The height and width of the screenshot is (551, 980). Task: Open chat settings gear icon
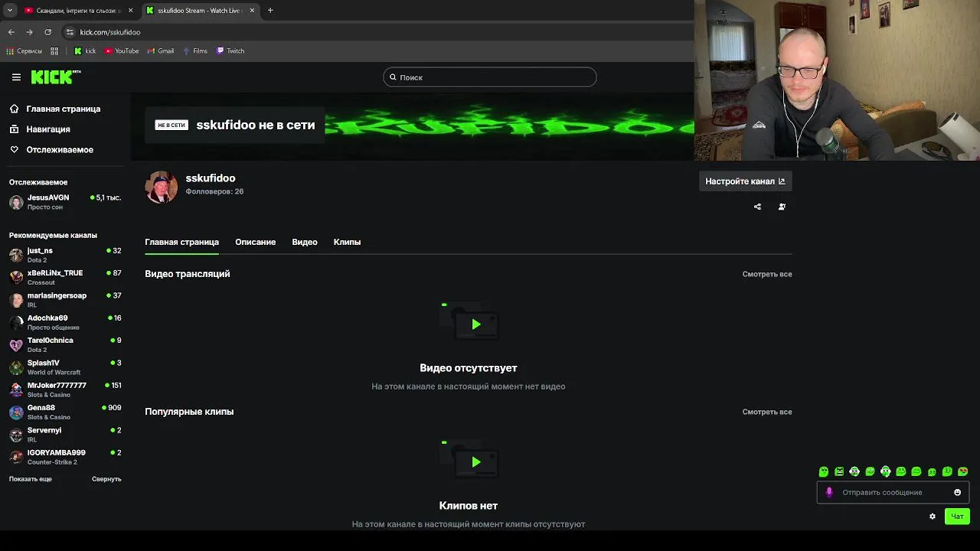[933, 517]
